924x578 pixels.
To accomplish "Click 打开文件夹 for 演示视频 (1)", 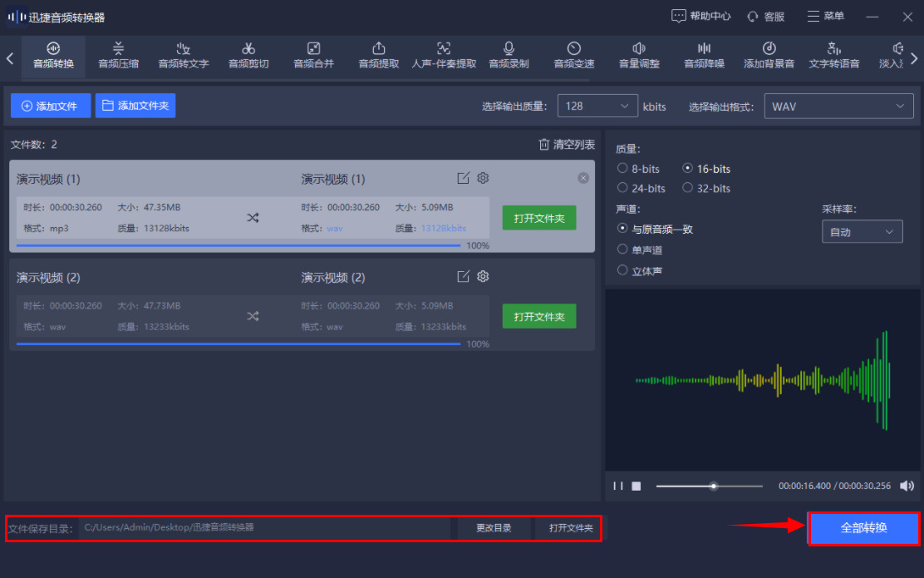I will tap(539, 218).
